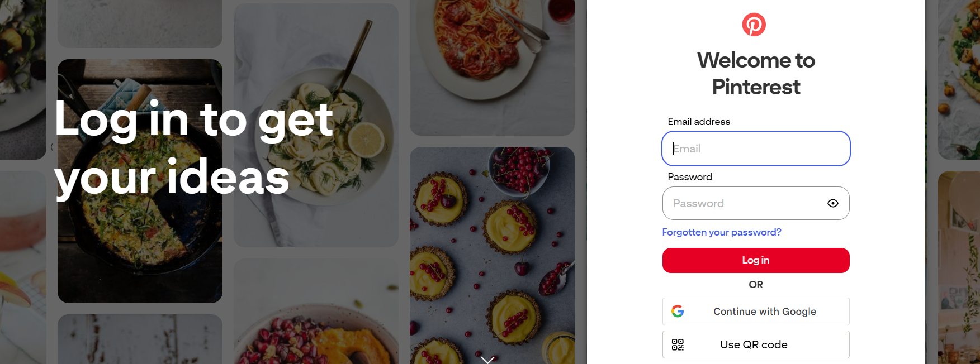Viewport: 980px width, 364px height.
Task: Focus the Email address field
Action: (756, 149)
